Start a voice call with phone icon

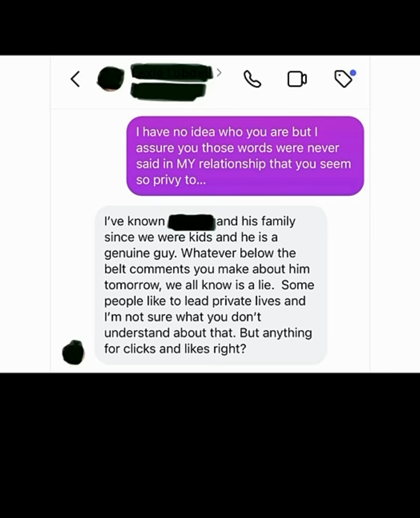click(x=252, y=79)
